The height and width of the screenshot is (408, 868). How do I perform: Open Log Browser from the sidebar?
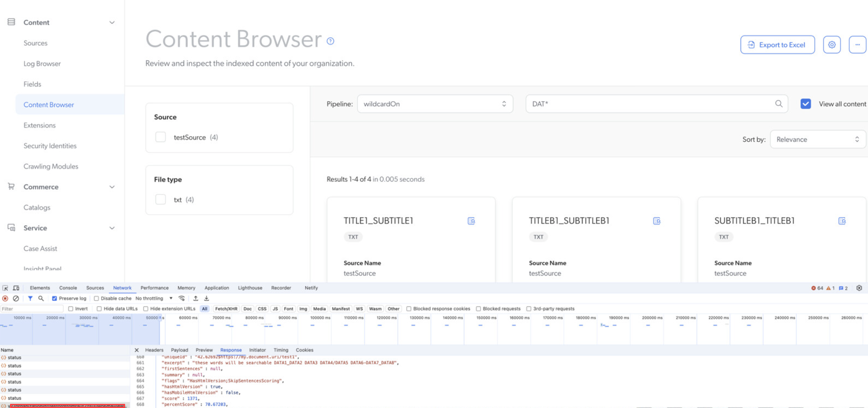[x=42, y=63]
